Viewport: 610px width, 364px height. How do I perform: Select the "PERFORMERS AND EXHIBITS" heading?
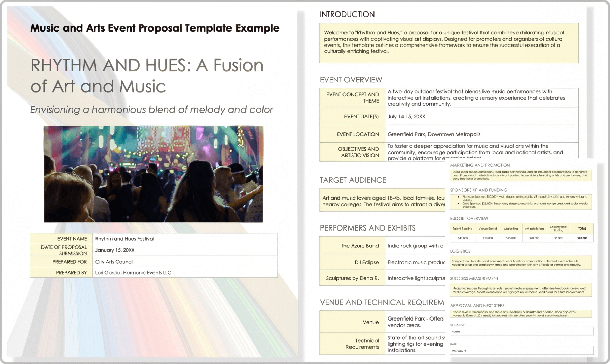(x=367, y=228)
